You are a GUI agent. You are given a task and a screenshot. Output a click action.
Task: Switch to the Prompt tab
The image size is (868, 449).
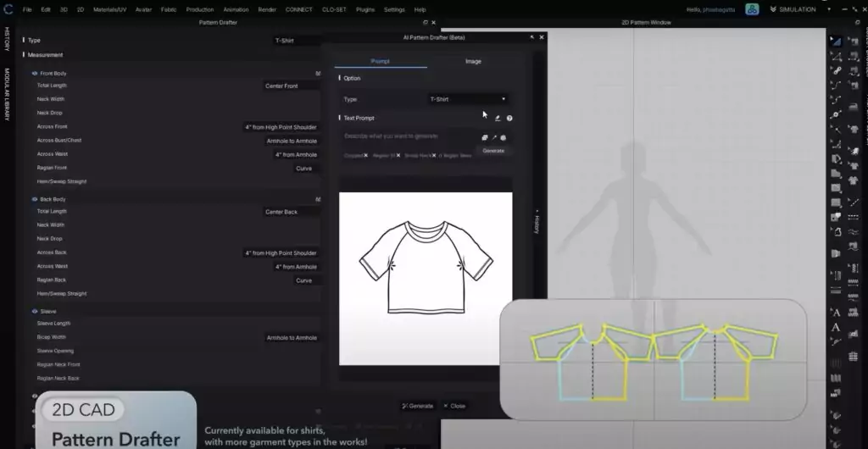(380, 61)
